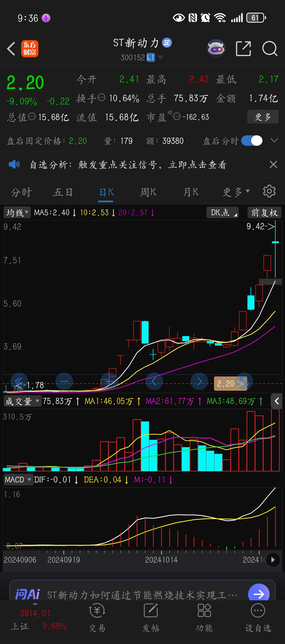
Task: Open 自选分析 signal notice text
Action: [128, 165]
